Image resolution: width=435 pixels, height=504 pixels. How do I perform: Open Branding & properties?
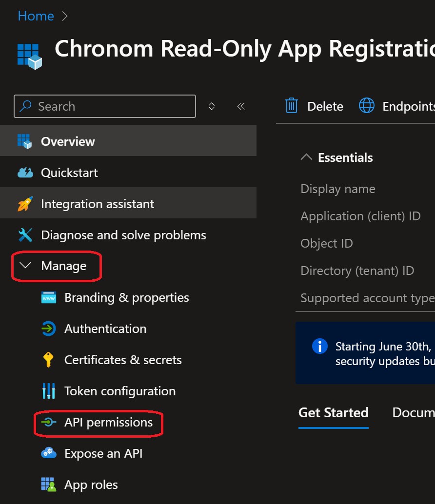click(x=126, y=297)
